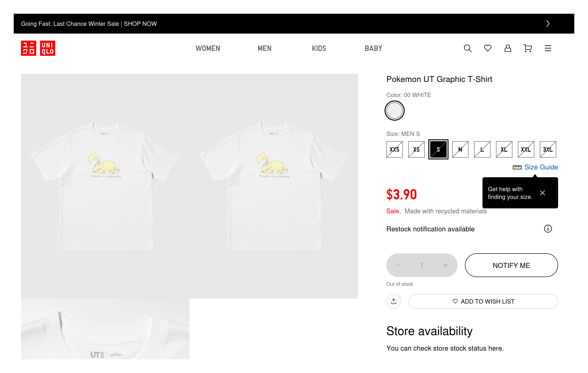Close the size help tooltip
Viewport: 588px width, 373px height.
point(542,193)
